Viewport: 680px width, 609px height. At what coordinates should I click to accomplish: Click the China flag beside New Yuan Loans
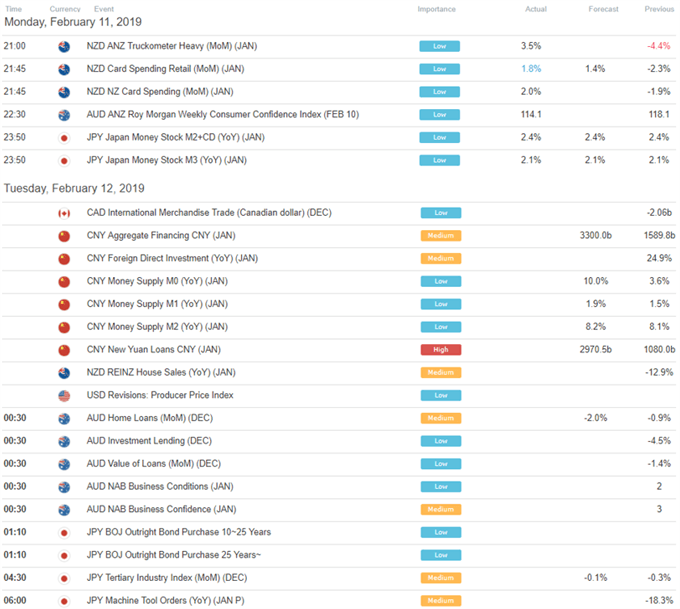tap(64, 350)
